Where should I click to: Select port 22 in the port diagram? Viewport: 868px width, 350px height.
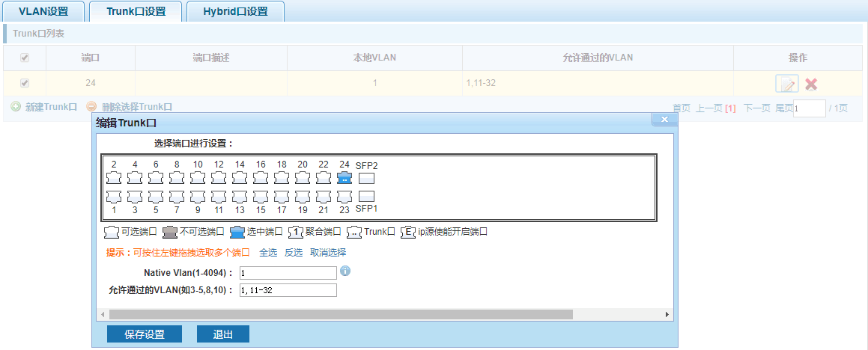tap(324, 178)
